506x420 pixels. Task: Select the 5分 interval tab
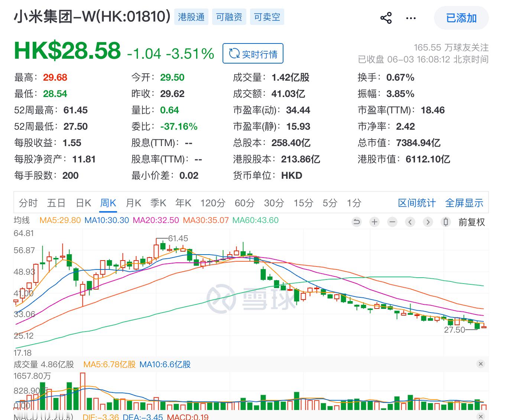[330, 203]
